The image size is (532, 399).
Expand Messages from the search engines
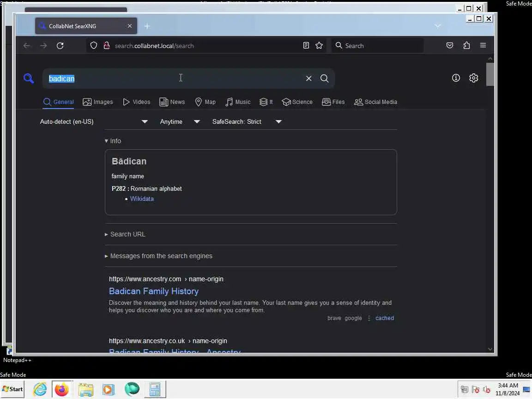click(158, 256)
